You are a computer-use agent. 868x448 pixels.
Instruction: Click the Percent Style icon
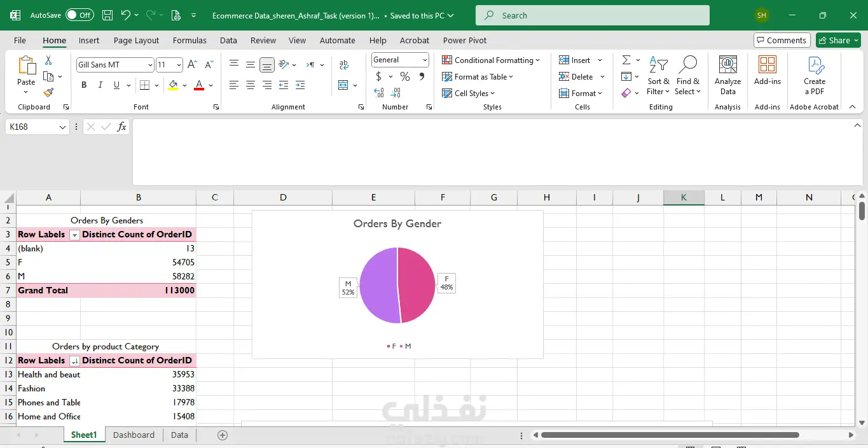[404, 76]
